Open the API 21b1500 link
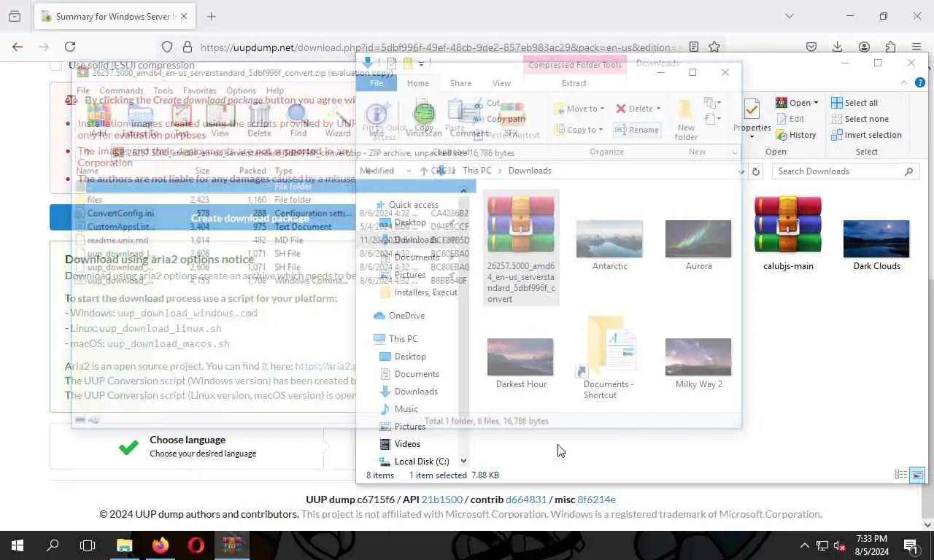Viewport: 934px width, 560px height. click(442, 499)
